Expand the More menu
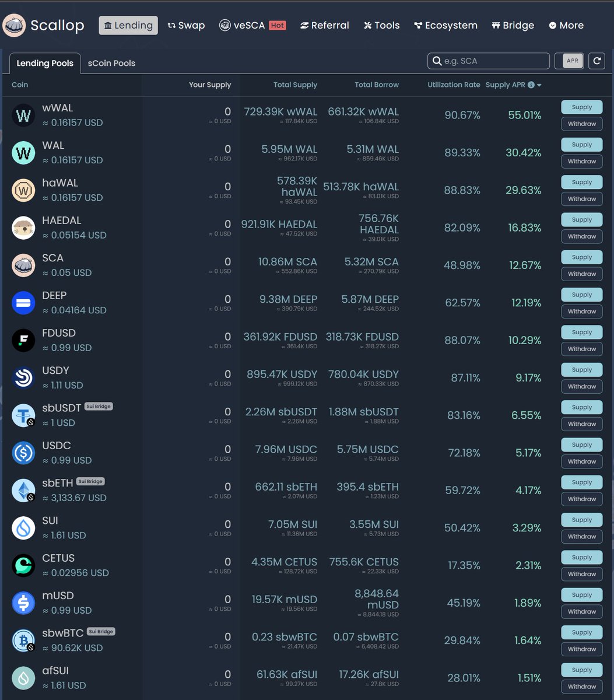The height and width of the screenshot is (700, 614). click(566, 26)
